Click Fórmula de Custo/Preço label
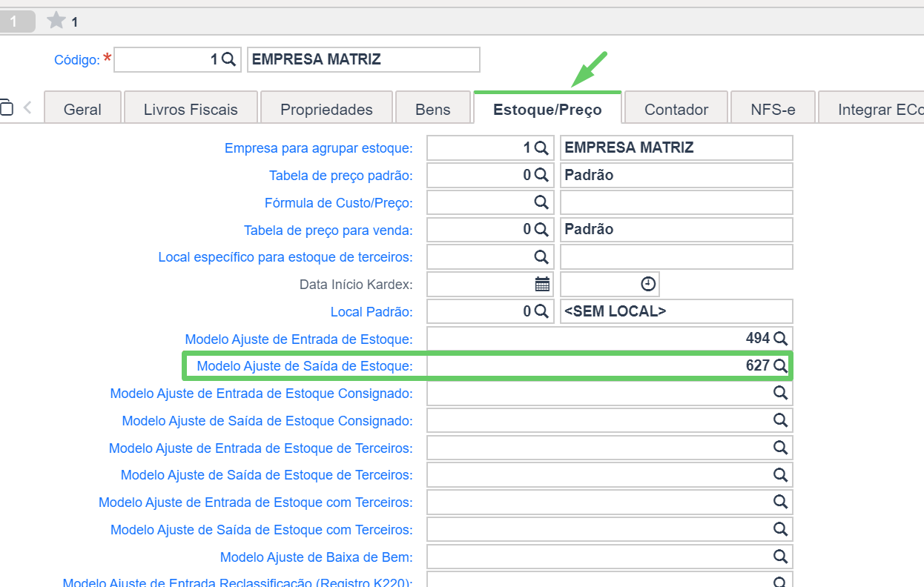 [339, 202]
